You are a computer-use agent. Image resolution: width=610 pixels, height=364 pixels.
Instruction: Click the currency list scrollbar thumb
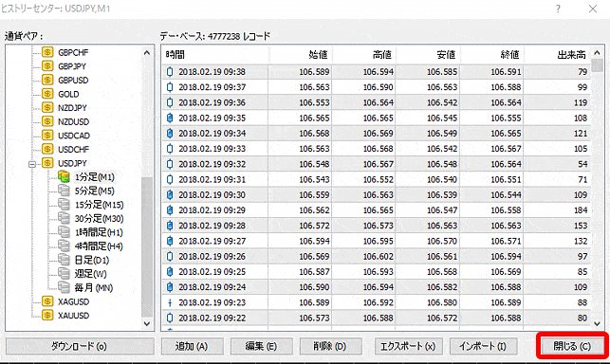(147, 247)
